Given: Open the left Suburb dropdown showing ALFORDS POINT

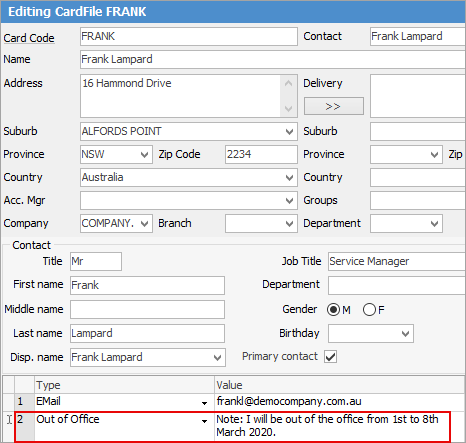Looking at the screenshot, I should (289, 132).
